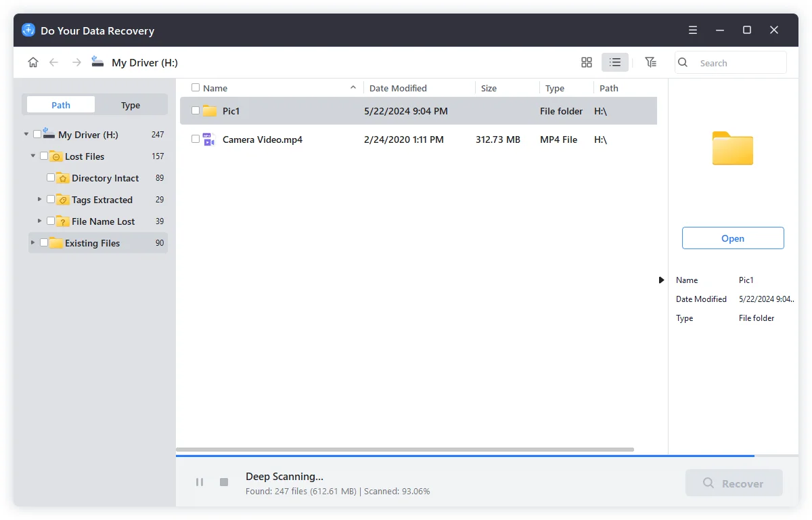
Task: Click the Open button
Action: pyautogui.click(x=733, y=238)
